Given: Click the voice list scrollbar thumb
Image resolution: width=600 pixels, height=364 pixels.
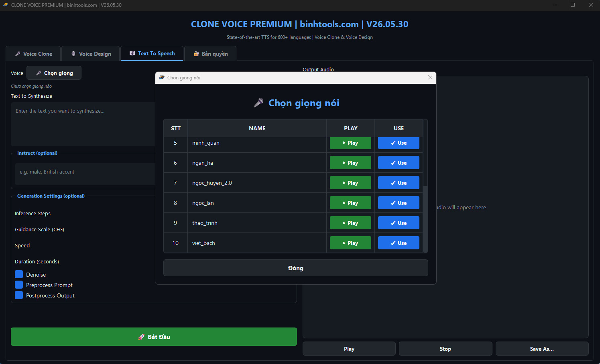Looking at the screenshot, I should [425, 219].
